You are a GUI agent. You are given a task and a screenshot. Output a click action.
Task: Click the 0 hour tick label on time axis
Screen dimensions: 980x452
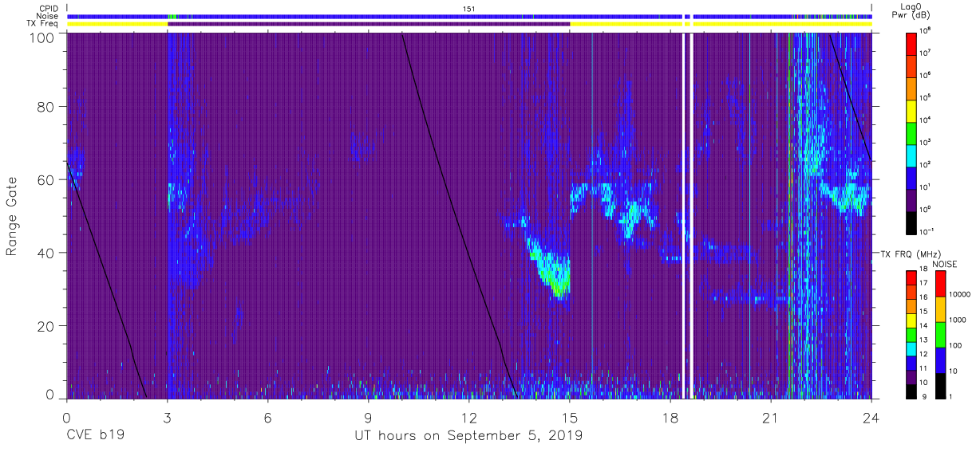(67, 417)
